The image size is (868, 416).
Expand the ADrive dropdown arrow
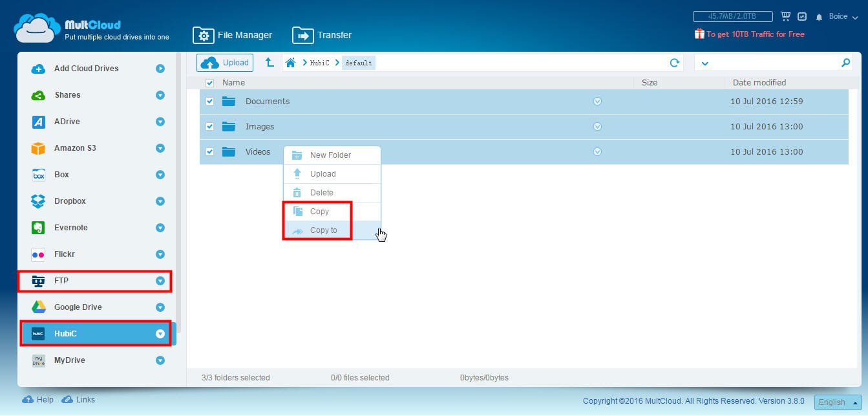click(160, 122)
